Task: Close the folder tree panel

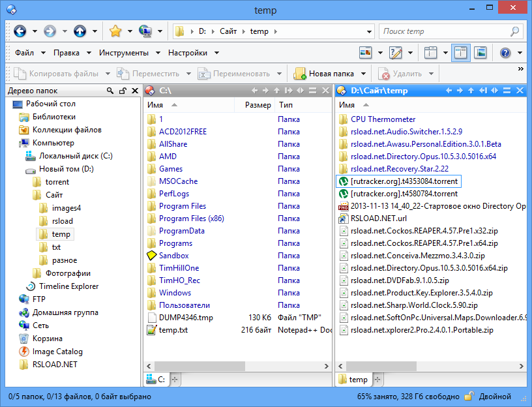Action: coord(134,91)
